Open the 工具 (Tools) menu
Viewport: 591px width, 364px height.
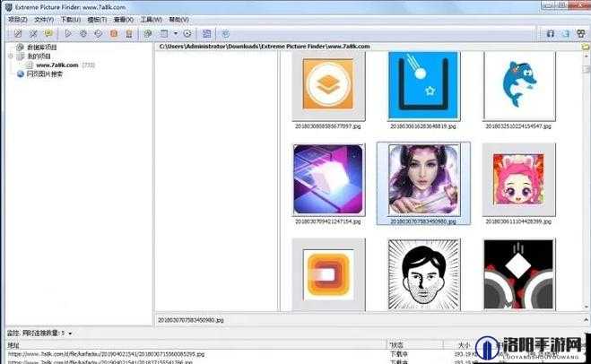point(151,19)
